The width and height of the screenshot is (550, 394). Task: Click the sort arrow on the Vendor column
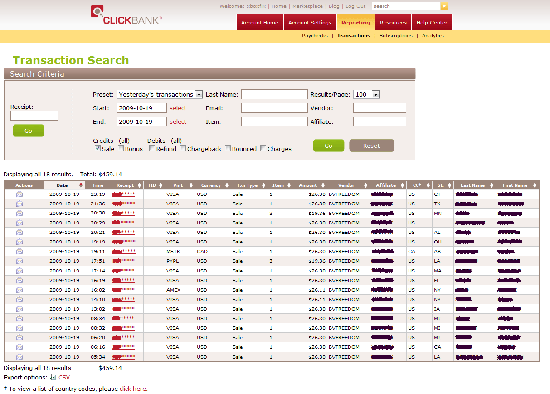(365, 185)
